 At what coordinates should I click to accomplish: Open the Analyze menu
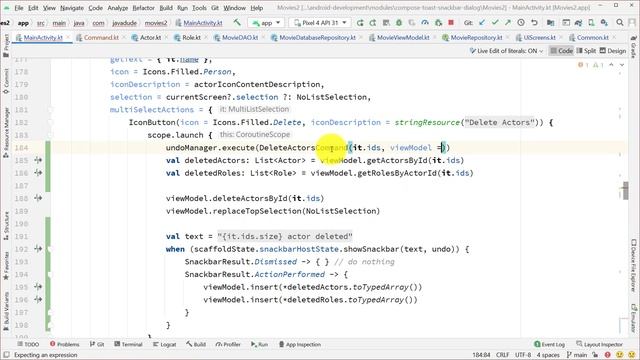point(118,8)
